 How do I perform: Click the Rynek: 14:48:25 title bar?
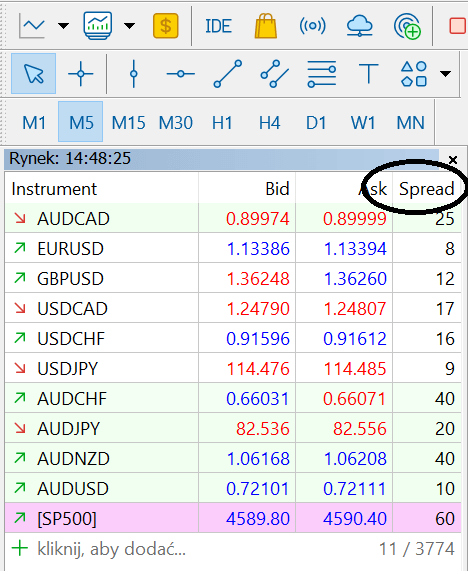click(x=222, y=159)
